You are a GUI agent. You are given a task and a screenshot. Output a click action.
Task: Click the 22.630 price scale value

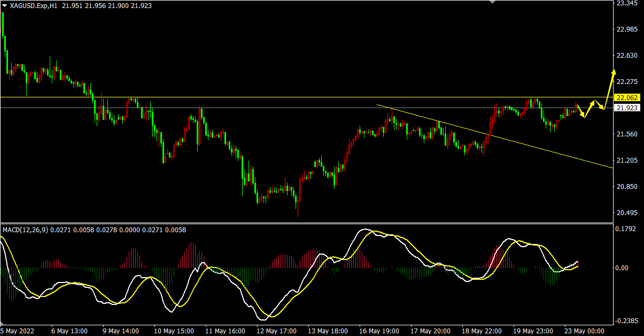[x=626, y=56]
